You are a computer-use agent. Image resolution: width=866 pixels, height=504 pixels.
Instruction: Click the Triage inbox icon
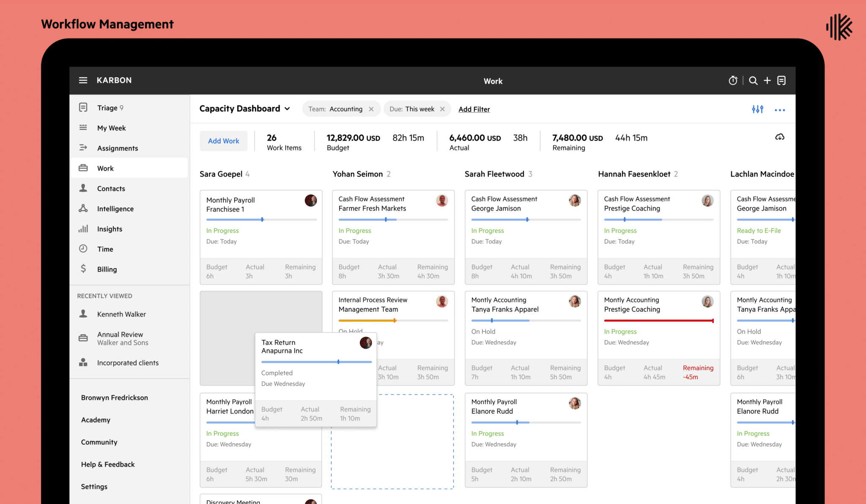(83, 107)
